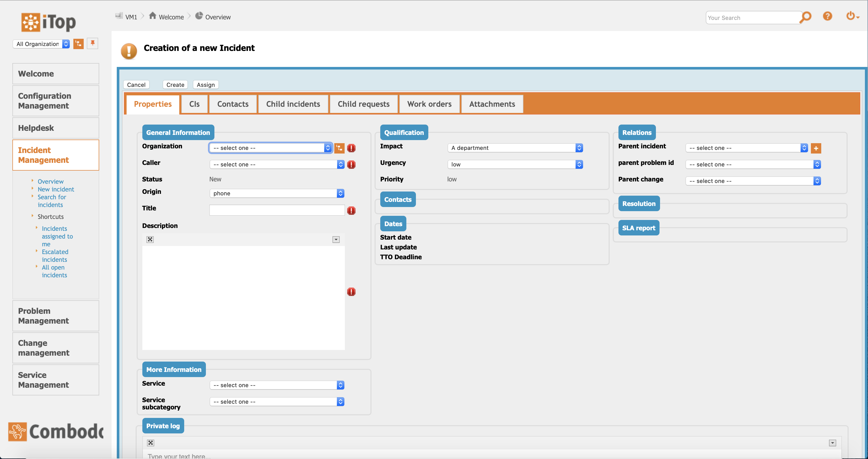
Task: Open the Attachments tab
Action: (x=492, y=104)
